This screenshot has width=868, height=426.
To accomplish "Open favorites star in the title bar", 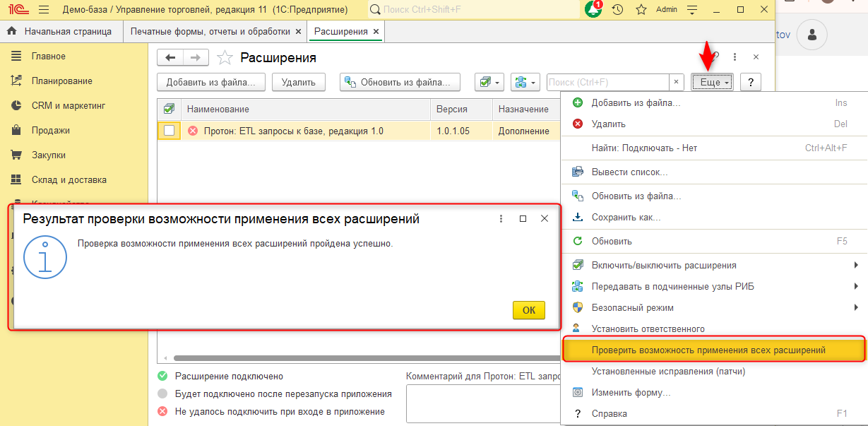I will tap(641, 10).
